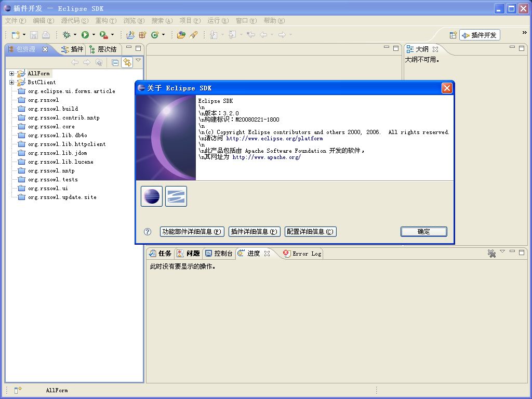This screenshot has height=399, width=532.
Task: Collapse all in package explorer
Action: 115,62
